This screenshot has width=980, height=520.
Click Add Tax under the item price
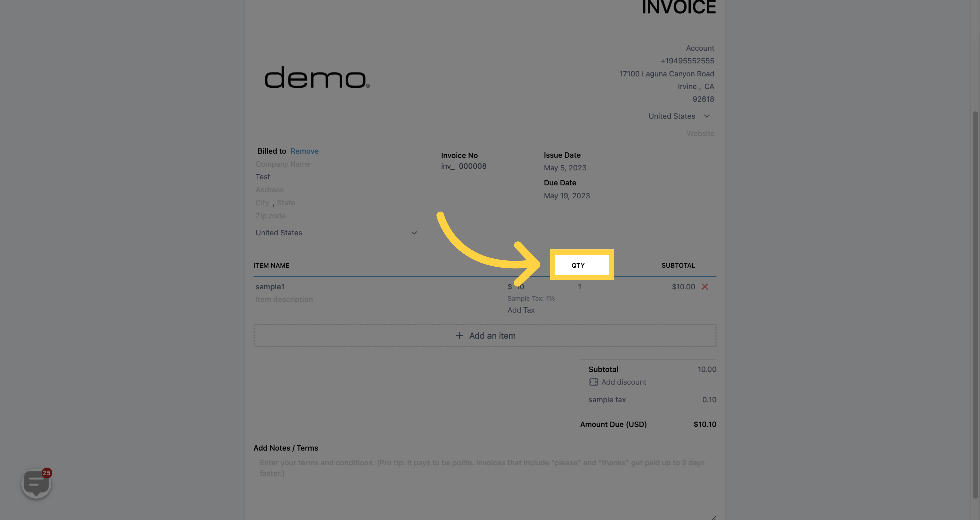(521, 310)
